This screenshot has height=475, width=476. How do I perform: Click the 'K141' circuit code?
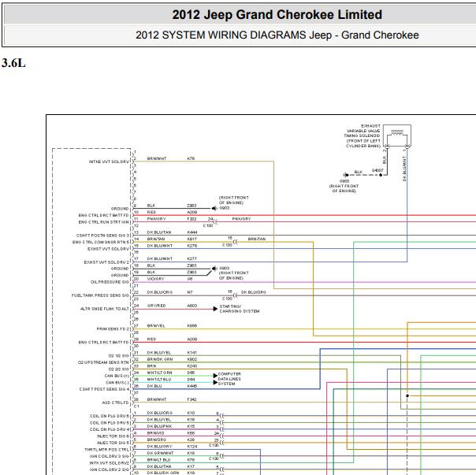pyautogui.click(x=192, y=352)
